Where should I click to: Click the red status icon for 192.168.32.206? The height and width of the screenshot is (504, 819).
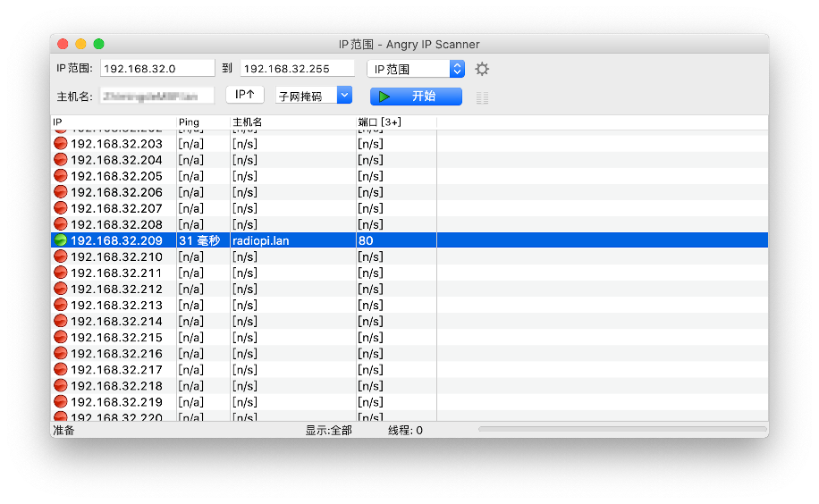coord(61,191)
